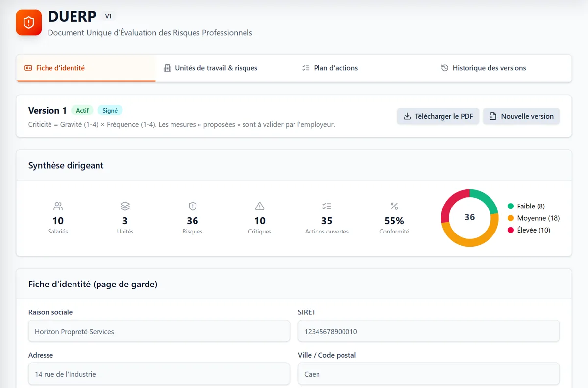This screenshot has width=588, height=388.
Task: Click the green Actif badge
Action: click(x=82, y=111)
